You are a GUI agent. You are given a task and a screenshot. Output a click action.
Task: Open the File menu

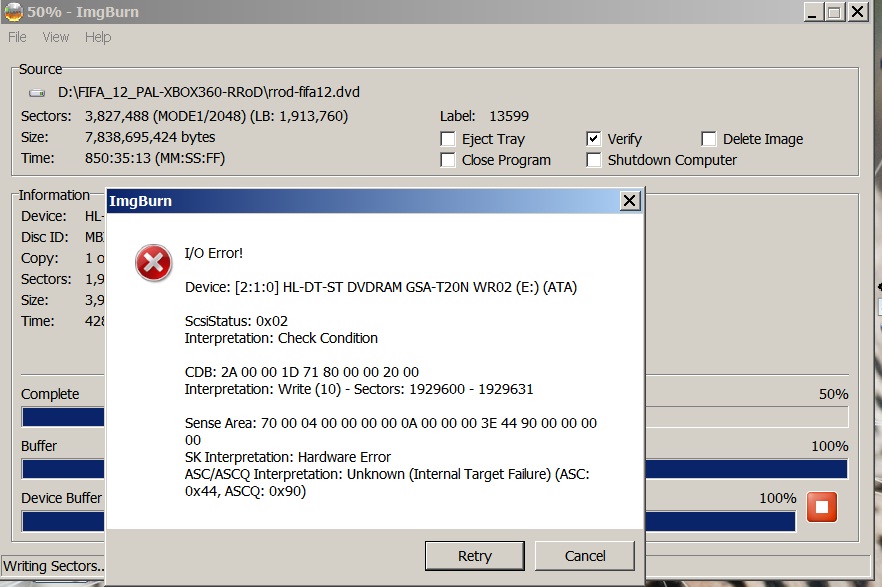17,37
